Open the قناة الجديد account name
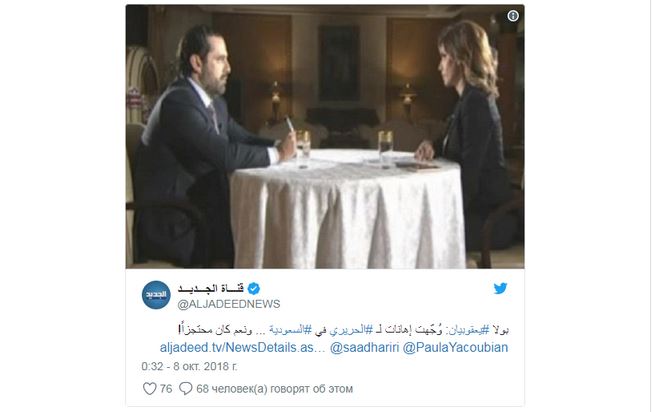652x412 pixels. pyautogui.click(x=211, y=288)
